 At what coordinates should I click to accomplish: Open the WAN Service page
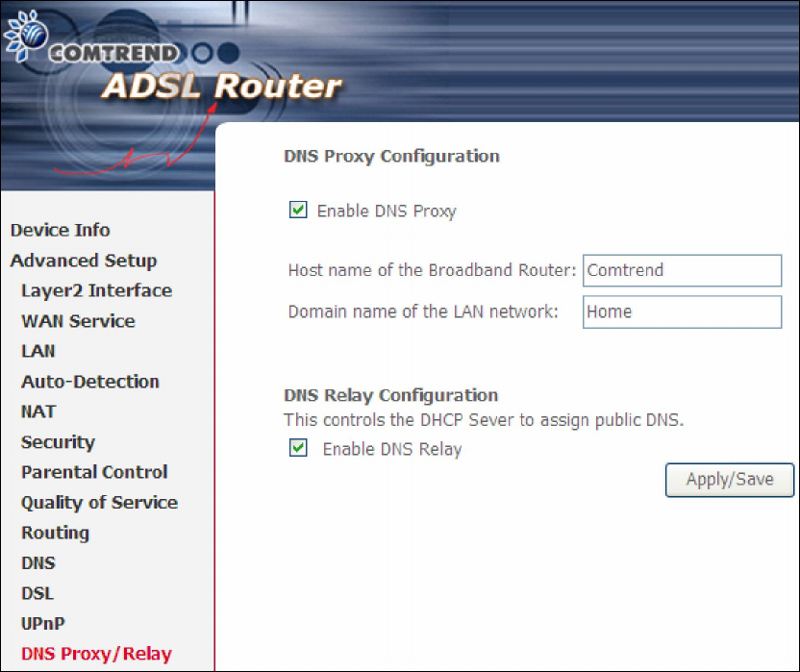78,321
